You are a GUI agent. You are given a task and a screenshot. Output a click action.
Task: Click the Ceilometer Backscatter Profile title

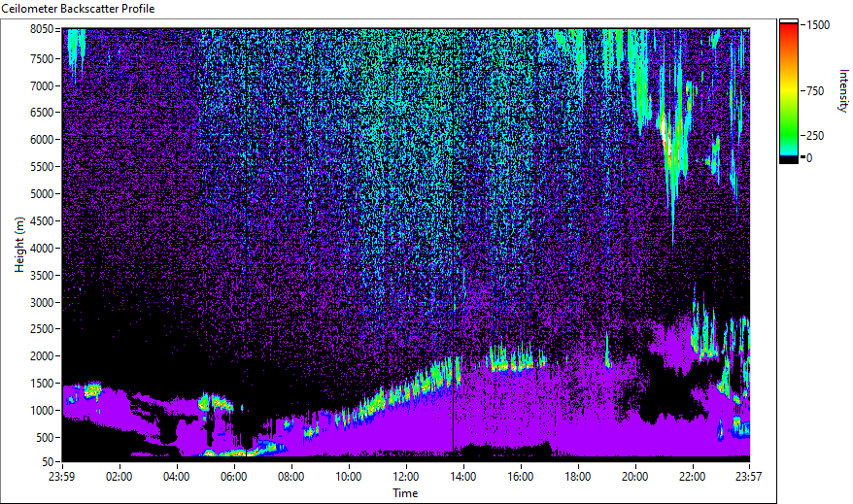(x=79, y=9)
